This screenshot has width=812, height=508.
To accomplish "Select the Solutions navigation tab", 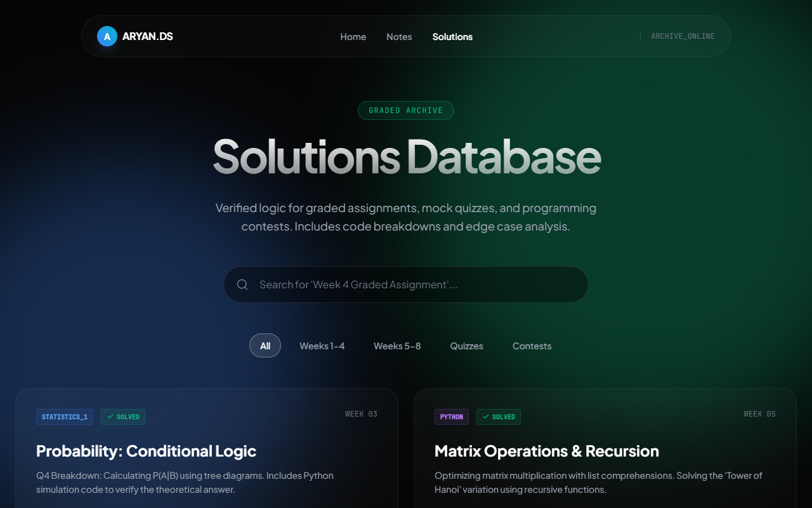I will click(x=452, y=37).
